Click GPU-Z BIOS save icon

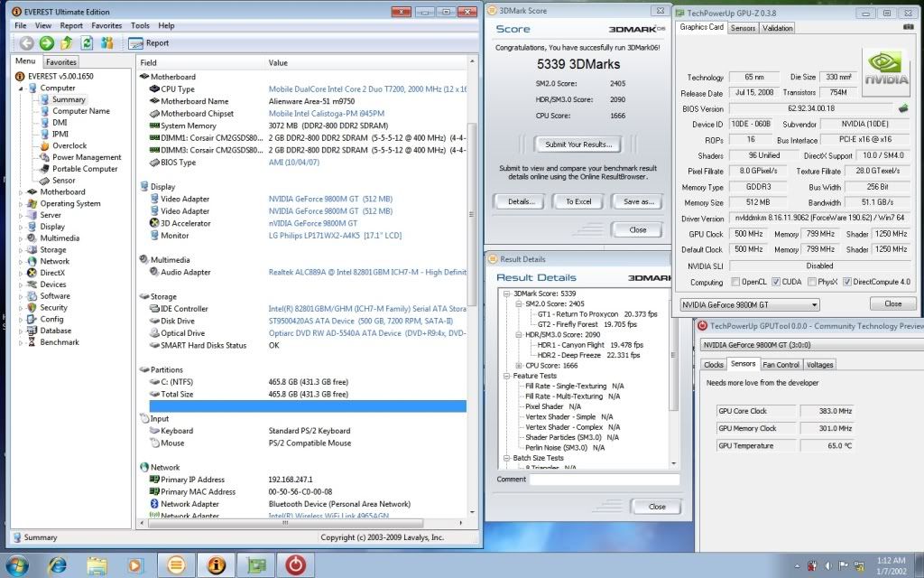tap(902, 108)
